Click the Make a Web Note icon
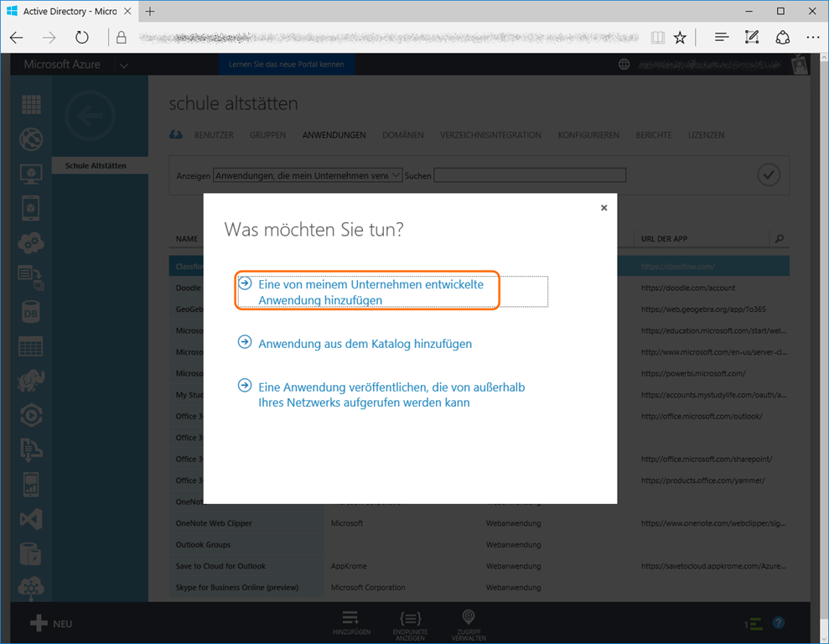Image resolution: width=829 pixels, height=644 pixels. tap(752, 38)
